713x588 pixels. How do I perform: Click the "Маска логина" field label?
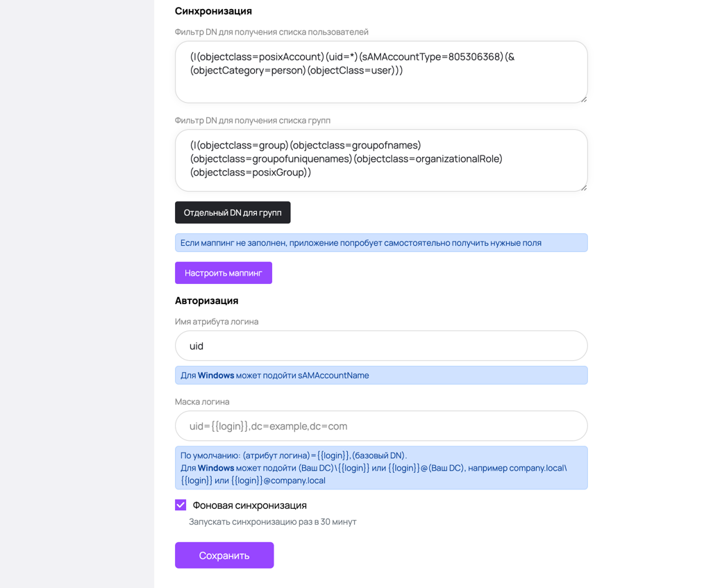tap(202, 402)
